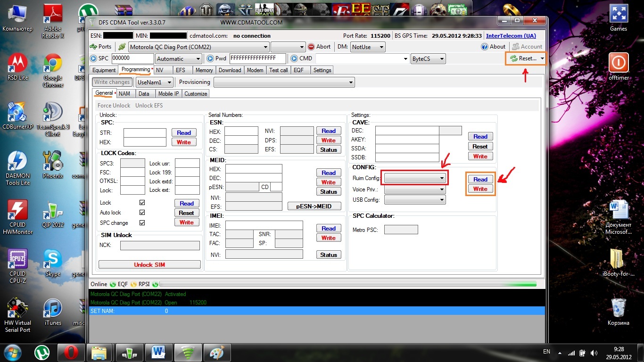This screenshot has height=362, width=644.
Task: Open the Mobile IP sub-tab
Action: click(x=168, y=94)
